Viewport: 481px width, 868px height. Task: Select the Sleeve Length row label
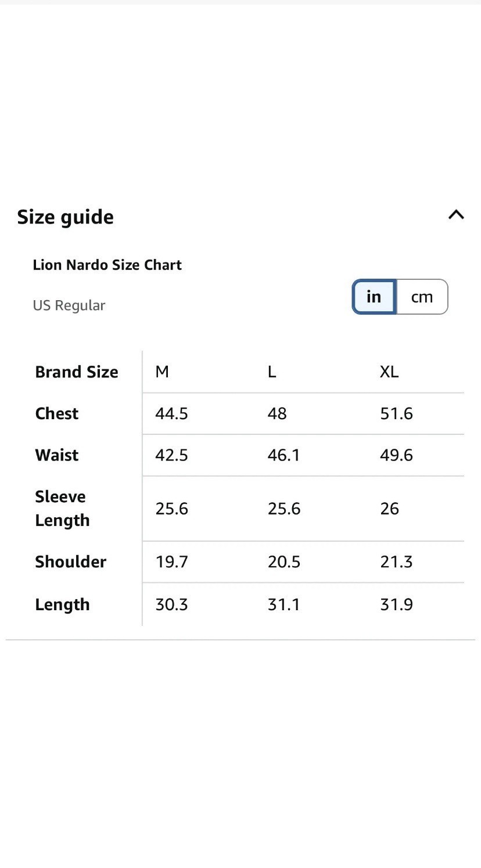coord(62,509)
